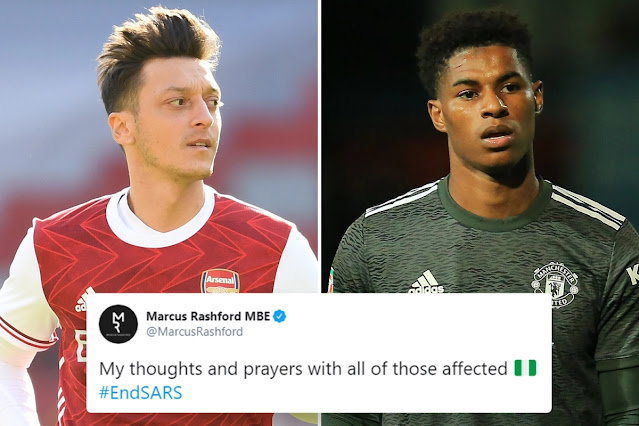Click the white sponsor letter K on the dark shirt
Screen dimensions: 639x426
[632, 274]
